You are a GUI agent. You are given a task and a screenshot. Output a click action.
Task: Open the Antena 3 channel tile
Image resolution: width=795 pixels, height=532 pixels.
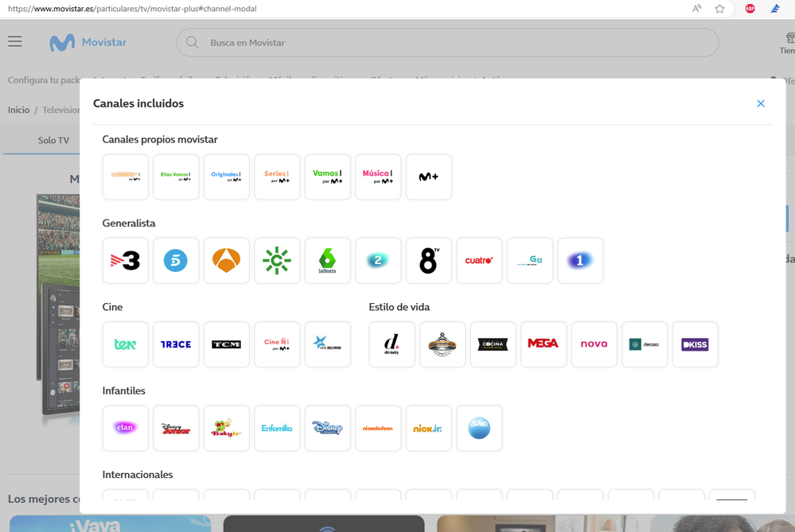pyautogui.click(x=227, y=261)
